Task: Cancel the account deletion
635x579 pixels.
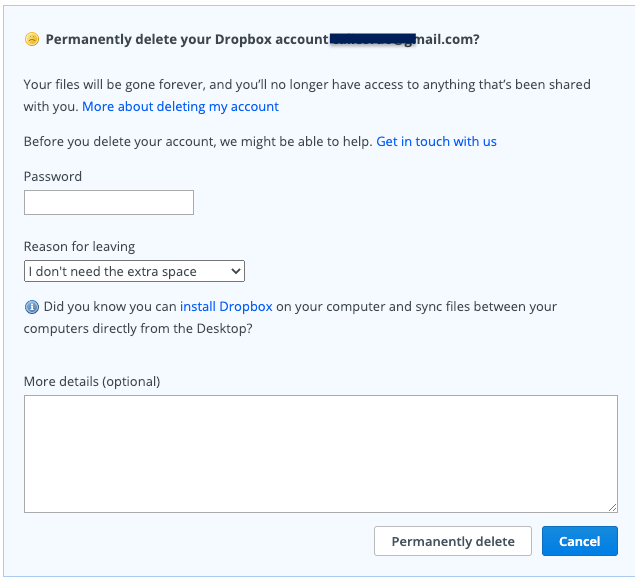Action: (580, 541)
